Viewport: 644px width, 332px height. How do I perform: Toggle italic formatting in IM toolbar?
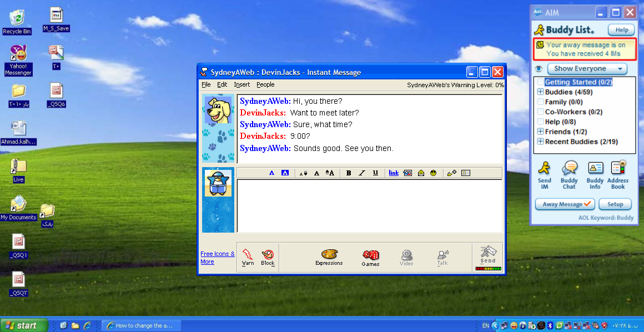[x=362, y=173]
